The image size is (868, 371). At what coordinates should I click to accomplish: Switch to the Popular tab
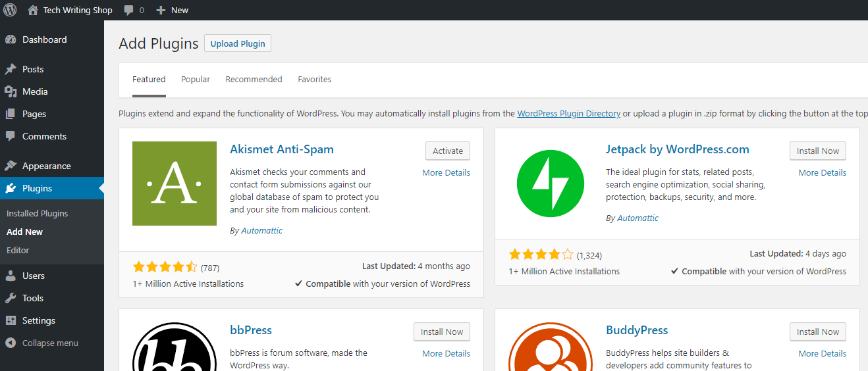[196, 80]
